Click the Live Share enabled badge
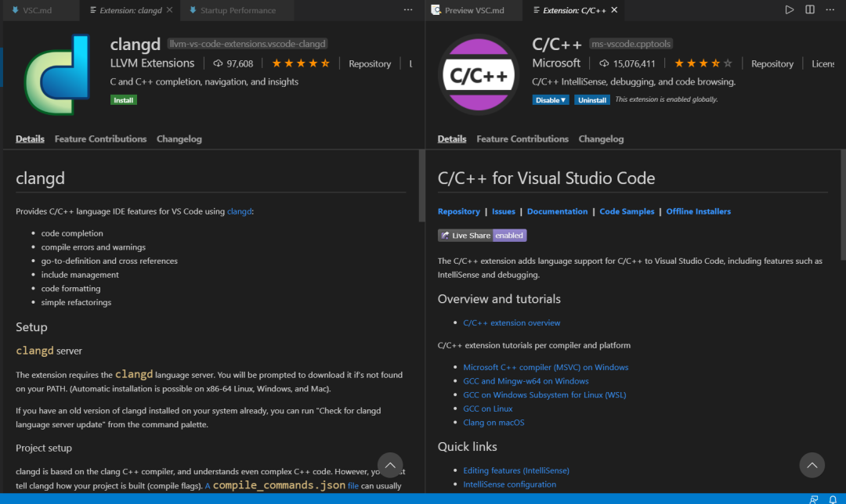The height and width of the screenshot is (504, 846). pyautogui.click(x=483, y=235)
